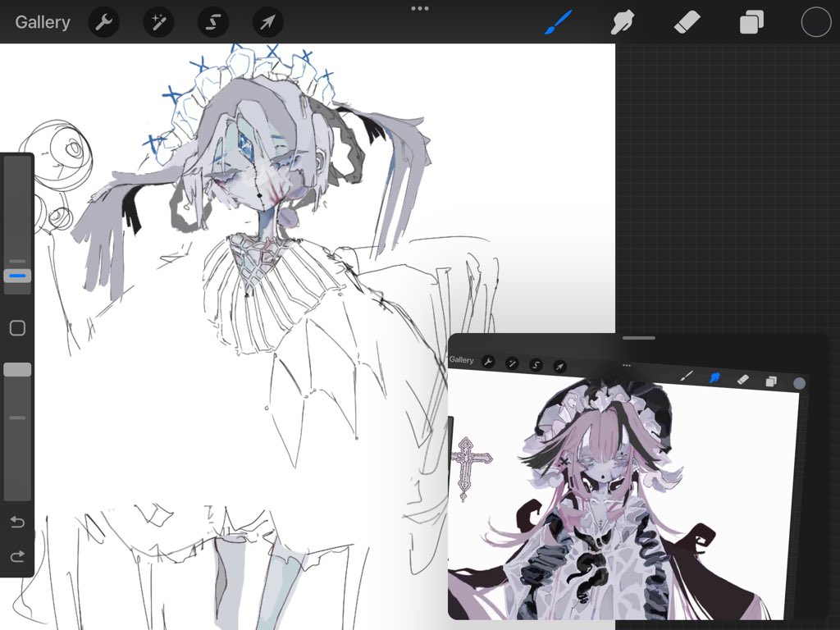Open the reference image thumbnail window

638,477
